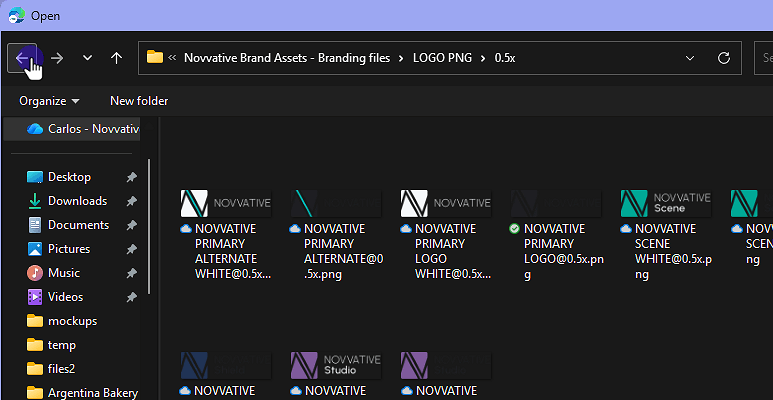Screen dimensions: 773x400
Task: Go back with the left arrow button
Action: click(x=22, y=58)
